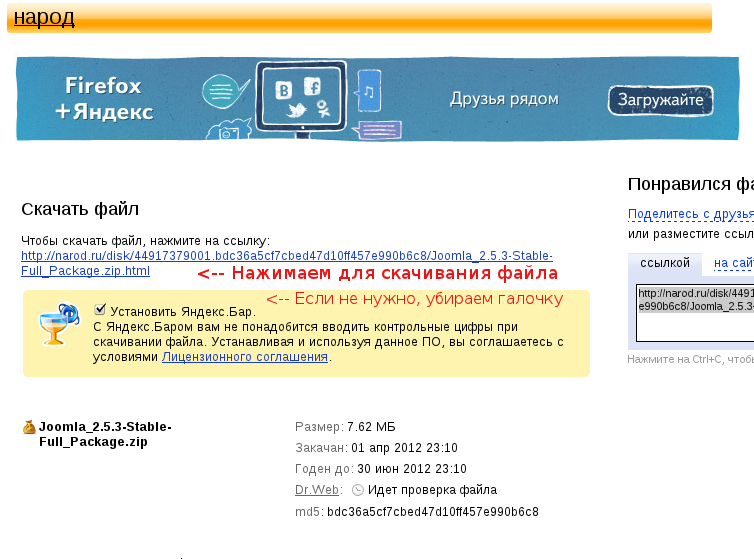Click upload date 01 апр 2012 23:10
Image resolution: width=754 pixels, height=559 pixels.
[404, 448]
